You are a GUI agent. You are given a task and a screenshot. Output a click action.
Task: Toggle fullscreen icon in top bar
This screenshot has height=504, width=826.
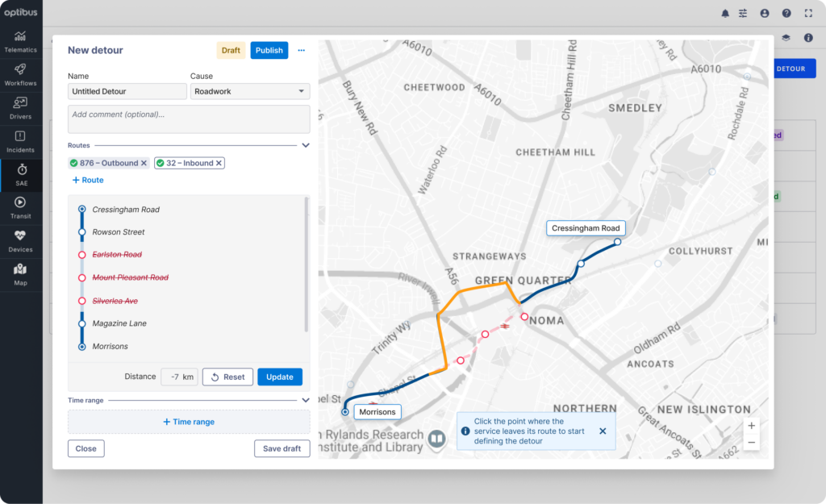point(808,14)
